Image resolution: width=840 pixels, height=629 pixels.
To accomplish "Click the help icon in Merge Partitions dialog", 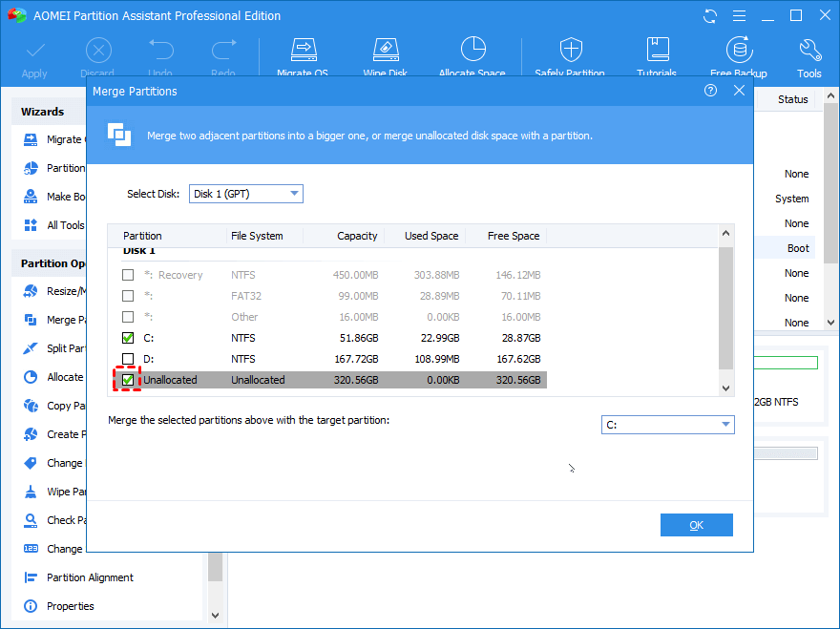I will pos(710,91).
